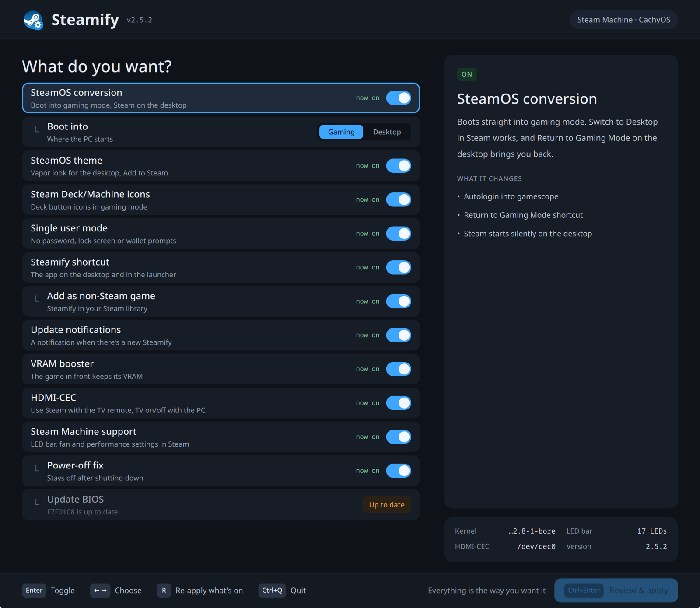Click the Steam Machine · CachyOS badge
The image size is (700, 608).
pyautogui.click(x=624, y=20)
